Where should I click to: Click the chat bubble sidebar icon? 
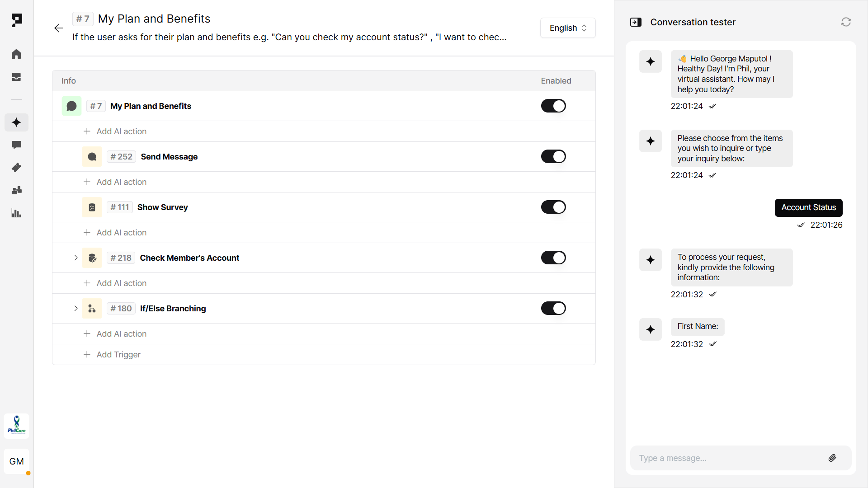(16, 145)
